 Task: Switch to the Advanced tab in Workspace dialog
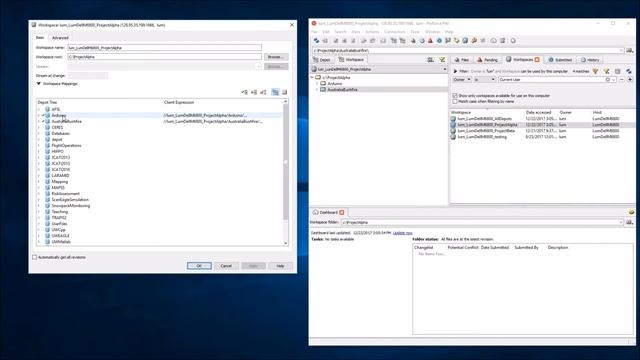click(x=60, y=38)
